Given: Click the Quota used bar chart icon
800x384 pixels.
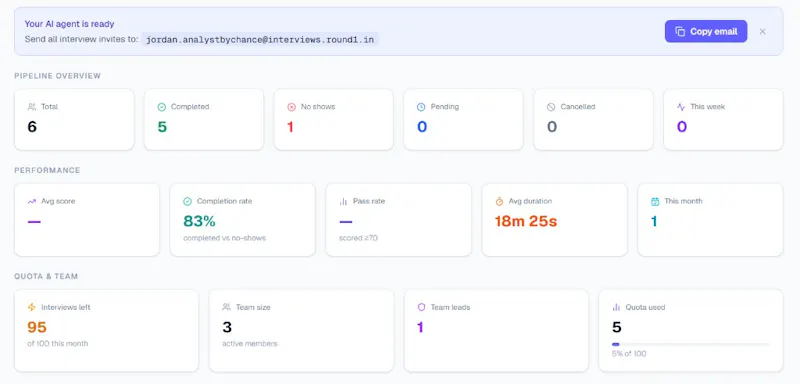Looking at the screenshot, I should pyautogui.click(x=616, y=307).
